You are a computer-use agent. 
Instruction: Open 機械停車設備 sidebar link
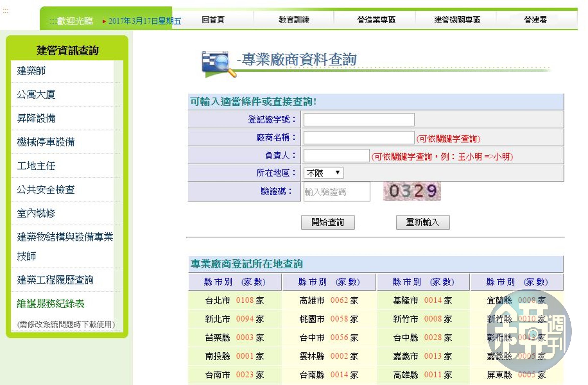46,142
